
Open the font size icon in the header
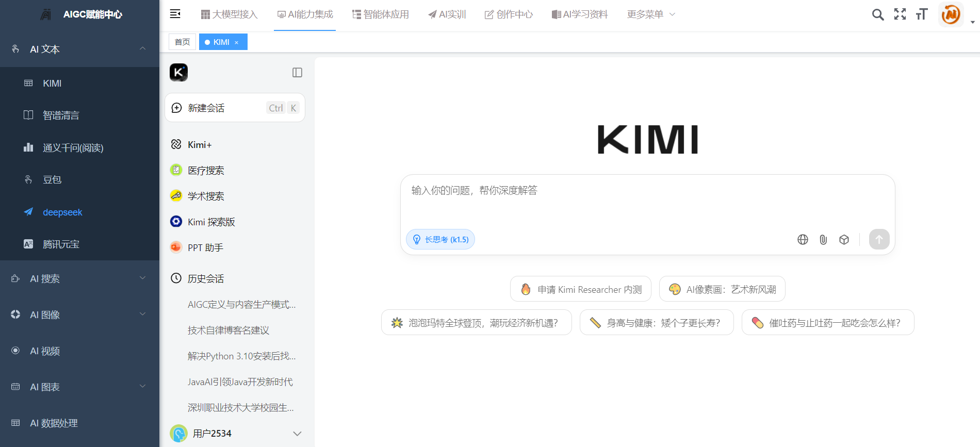[922, 14]
